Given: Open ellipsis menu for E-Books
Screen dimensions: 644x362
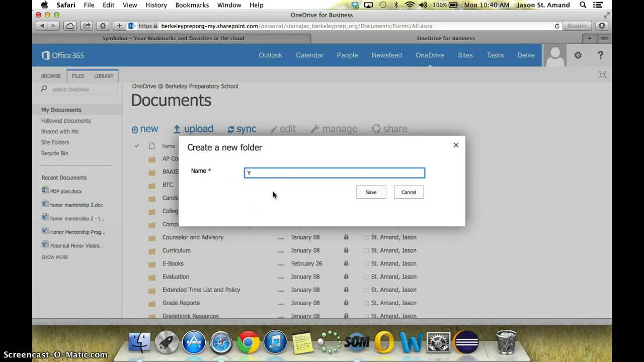Looking at the screenshot, I should click(x=281, y=264).
